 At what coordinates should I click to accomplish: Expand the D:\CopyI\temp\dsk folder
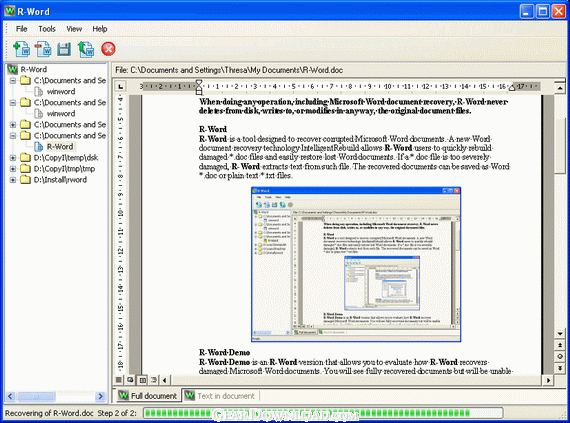pyautogui.click(x=13, y=158)
